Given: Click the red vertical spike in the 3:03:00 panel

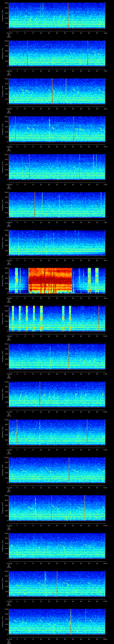Looking at the screenshot, I should [52, 91].
